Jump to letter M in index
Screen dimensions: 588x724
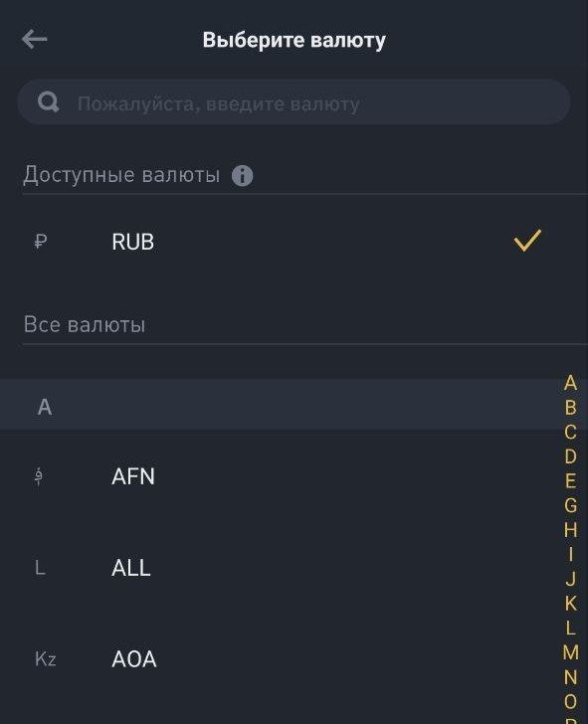(570, 652)
